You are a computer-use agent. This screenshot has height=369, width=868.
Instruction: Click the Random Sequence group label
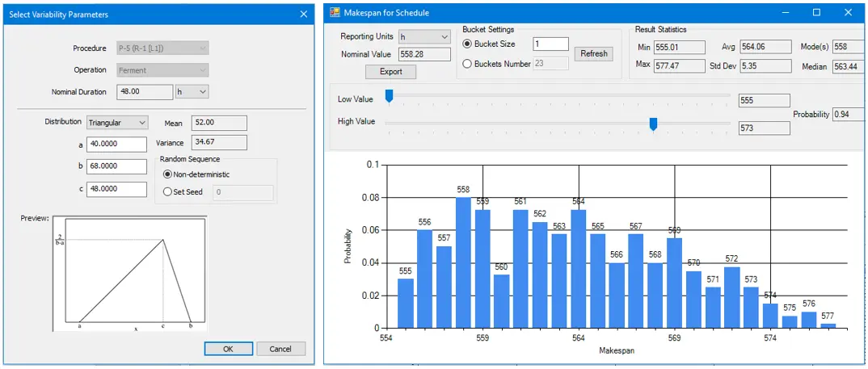point(190,159)
